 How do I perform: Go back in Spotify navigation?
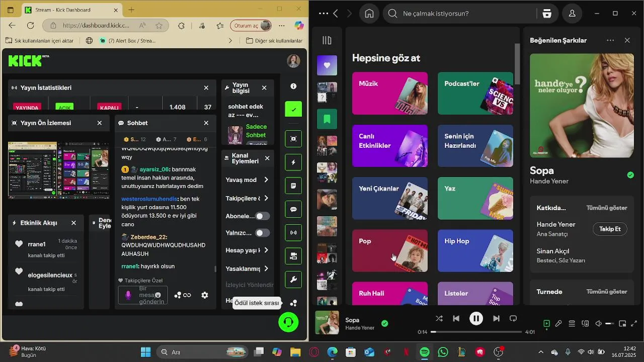pyautogui.click(x=336, y=14)
